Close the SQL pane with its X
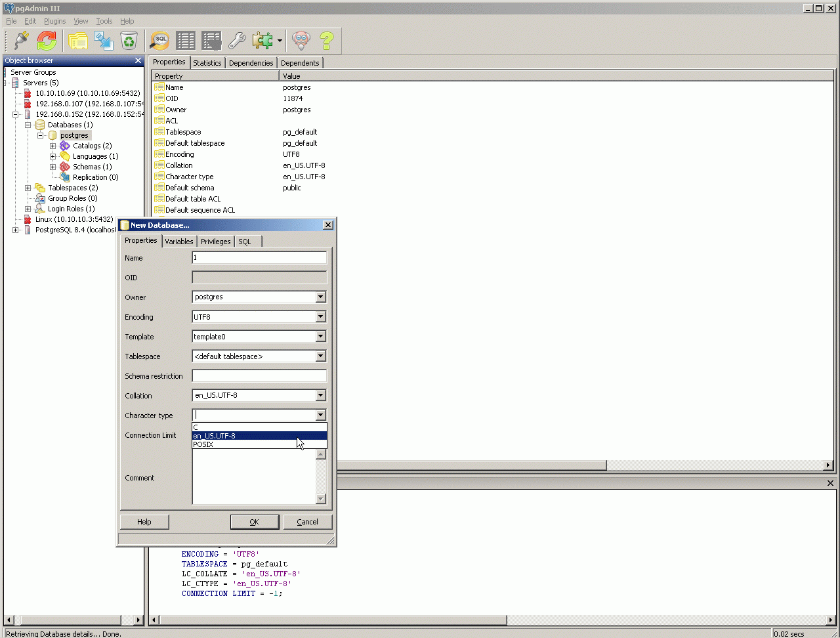The width and height of the screenshot is (840, 638). point(830,483)
